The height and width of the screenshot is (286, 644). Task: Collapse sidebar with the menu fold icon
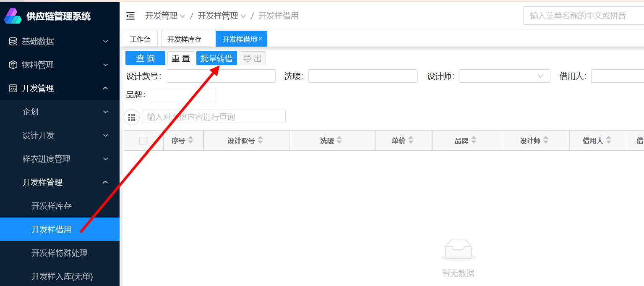[130, 16]
